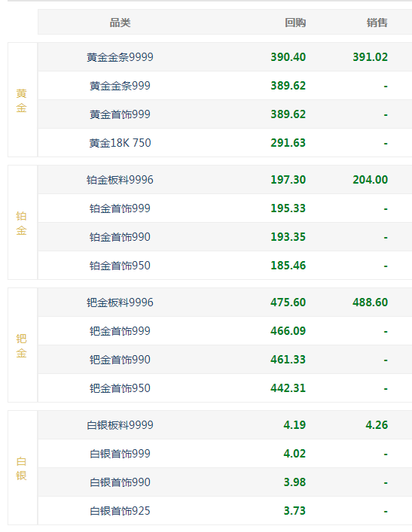Select sale price 488.60

tap(371, 302)
